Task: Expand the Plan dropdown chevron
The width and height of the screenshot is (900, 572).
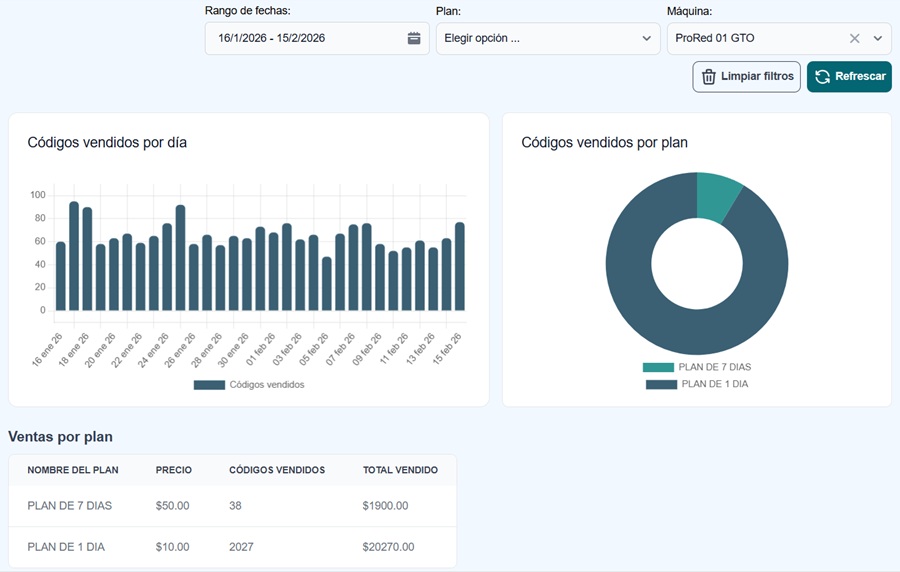Action: coord(646,39)
